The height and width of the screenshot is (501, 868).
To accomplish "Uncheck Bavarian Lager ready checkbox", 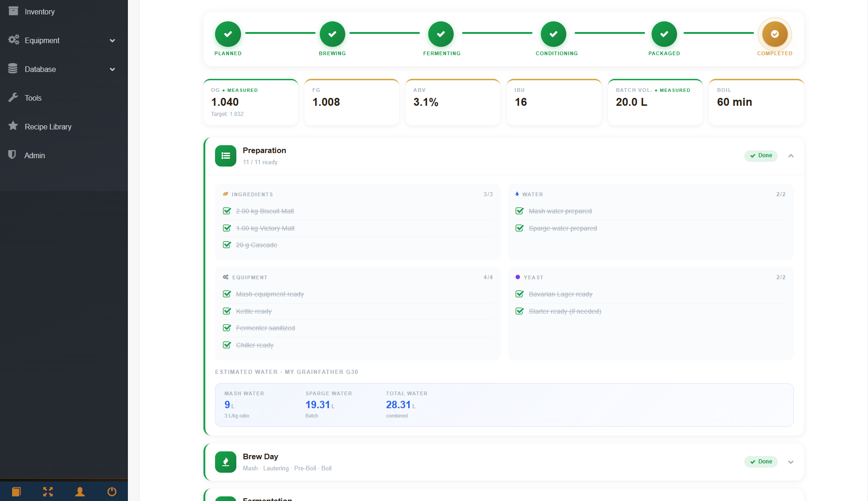I will [520, 294].
